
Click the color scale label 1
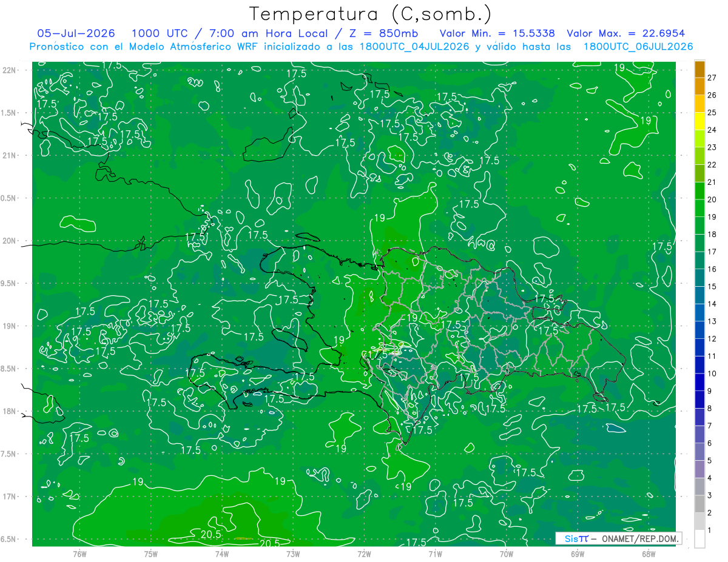pyautogui.click(x=710, y=530)
